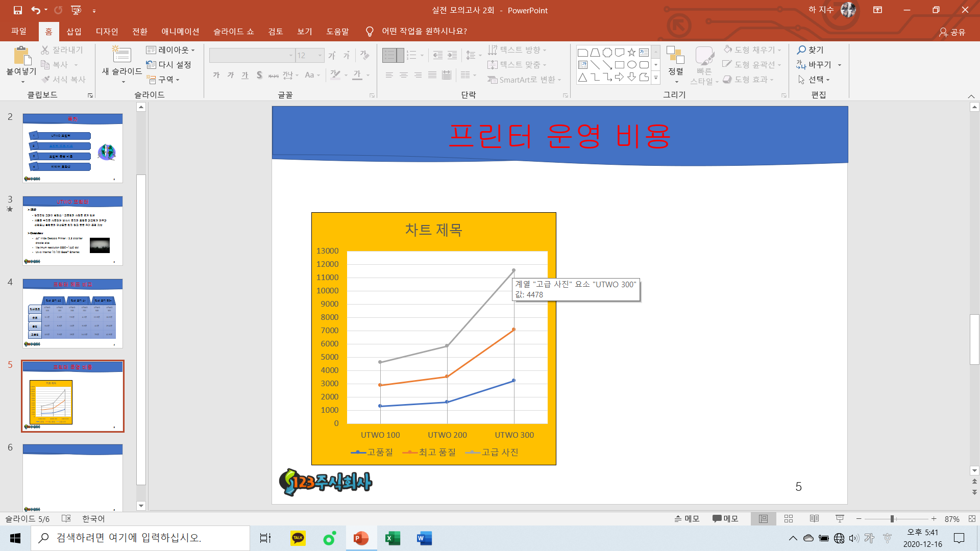Click the Save icon in quick access toolbar
Image resolution: width=980 pixels, height=551 pixels.
pyautogui.click(x=17, y=10)
